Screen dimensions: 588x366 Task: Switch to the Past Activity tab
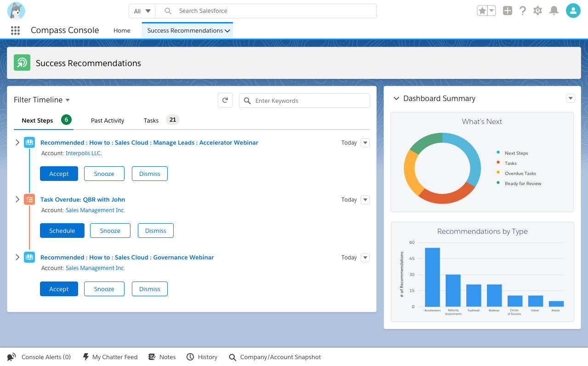(107, 120)
